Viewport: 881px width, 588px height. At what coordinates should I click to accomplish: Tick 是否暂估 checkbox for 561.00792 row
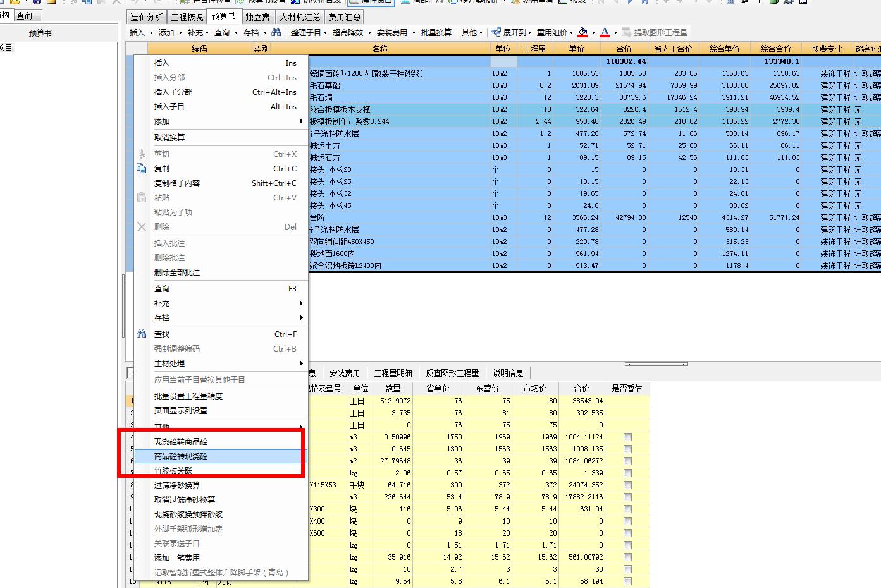[x=627, y=558]
